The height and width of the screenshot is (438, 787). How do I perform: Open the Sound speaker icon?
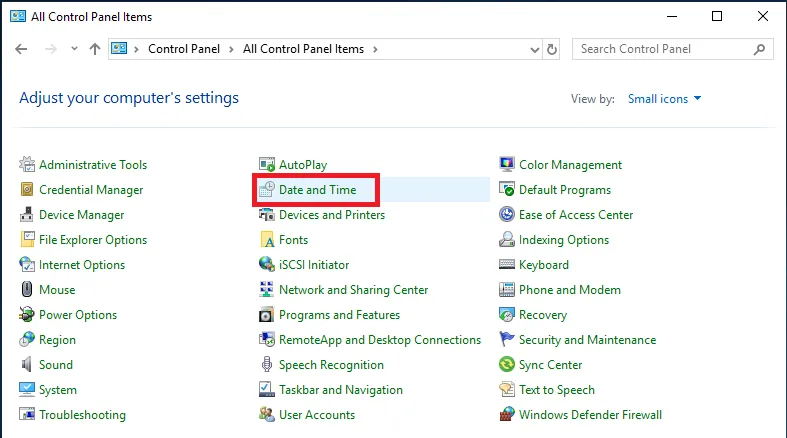click(27, 365)
